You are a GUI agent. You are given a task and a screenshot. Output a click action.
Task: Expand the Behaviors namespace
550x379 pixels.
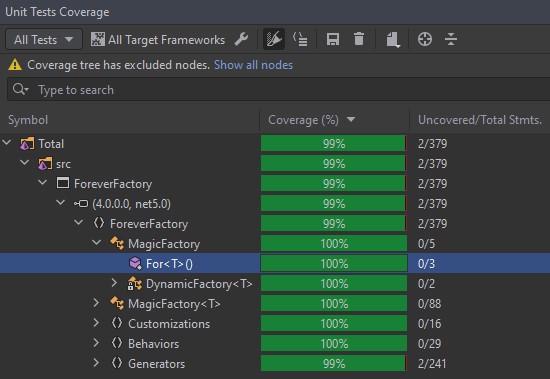(x=96, y=343)
